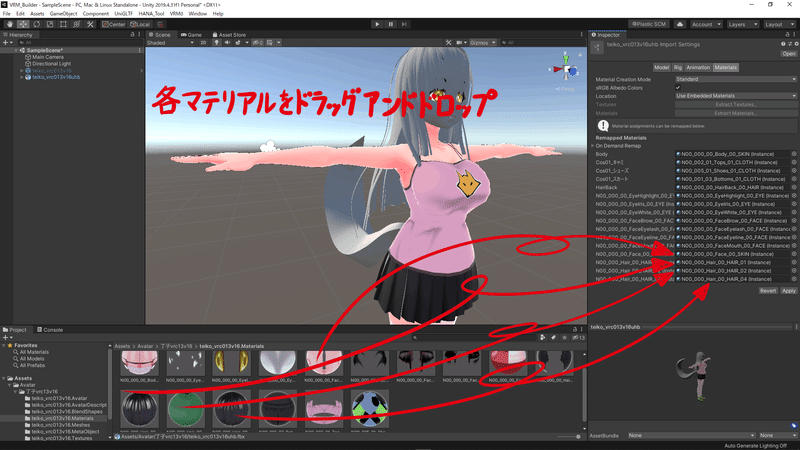Viewport: 800px width, 450px height.
Task: Open the GameObject menu
Action: click(x=63, y=14)
